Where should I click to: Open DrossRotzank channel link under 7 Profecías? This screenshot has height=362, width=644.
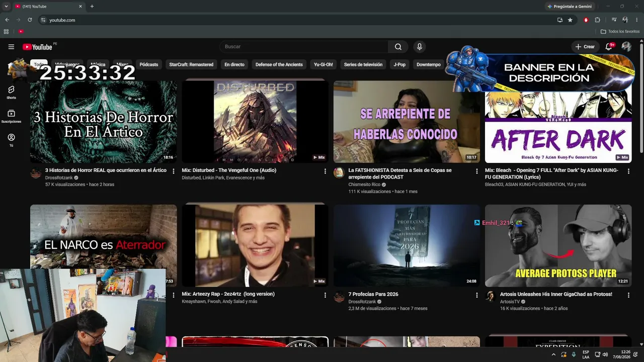coord(362,302)
